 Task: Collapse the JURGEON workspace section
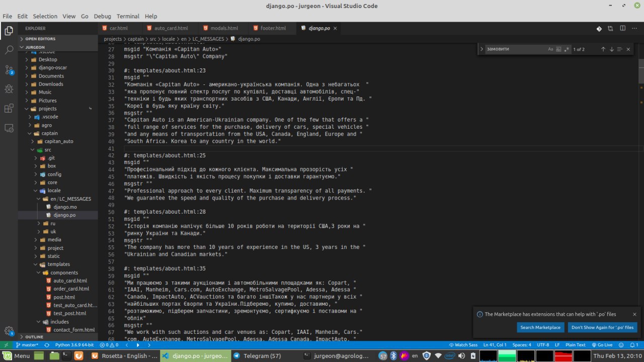point(58,47)
